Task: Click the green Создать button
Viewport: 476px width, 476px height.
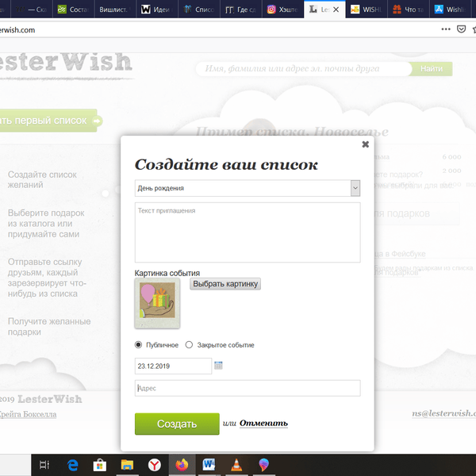Action: point(177,424)
